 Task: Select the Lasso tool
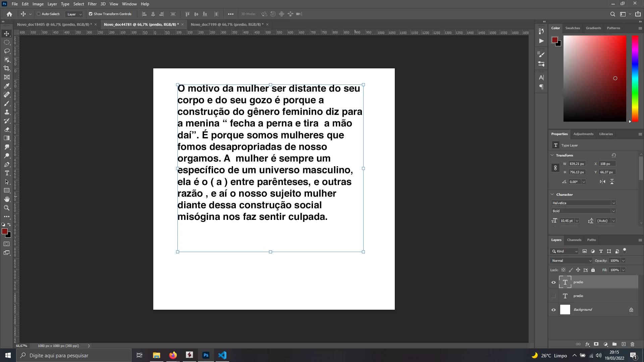tap(7, 51)
